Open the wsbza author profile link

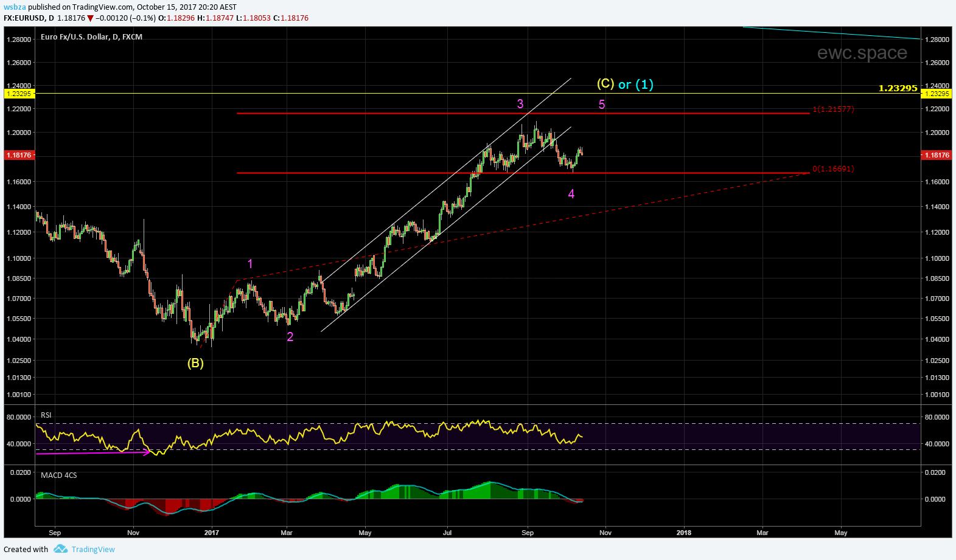click(x=15, y=7)
